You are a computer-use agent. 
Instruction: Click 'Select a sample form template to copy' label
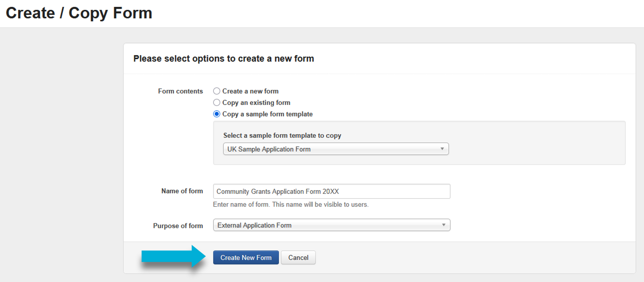(282, 135)
